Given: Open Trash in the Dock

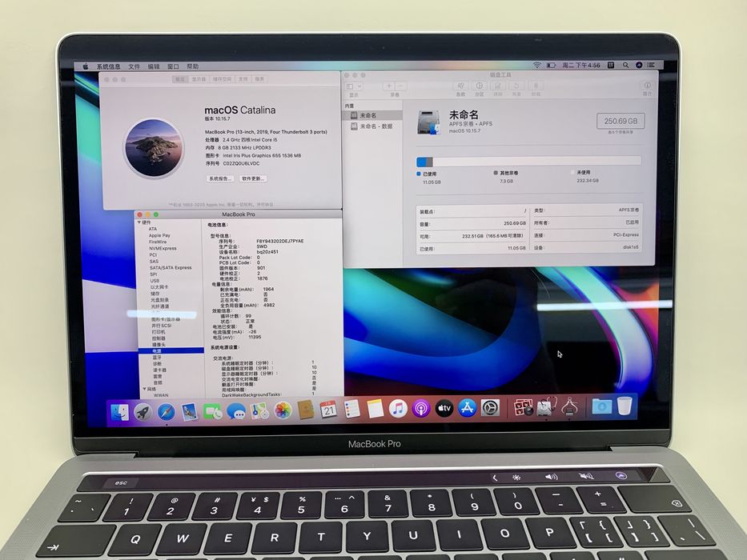Looking at the screenshot, I should (625, 406).
